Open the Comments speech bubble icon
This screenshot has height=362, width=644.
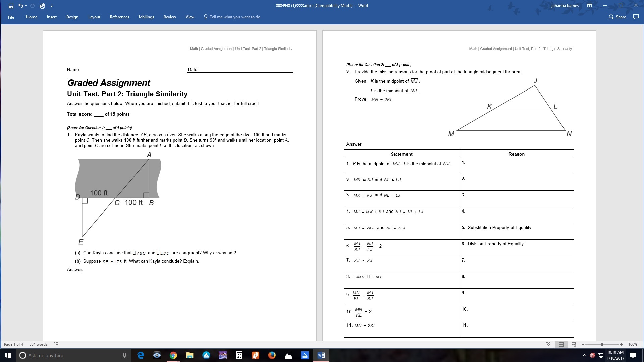[636, 17]
